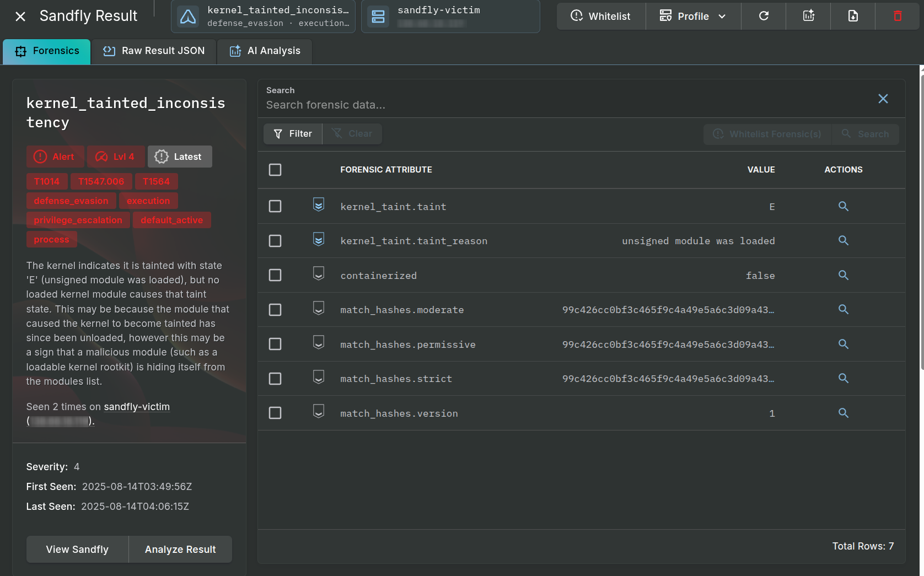Open the Raw Result JSON tab
924x576 pixels.
154,51
